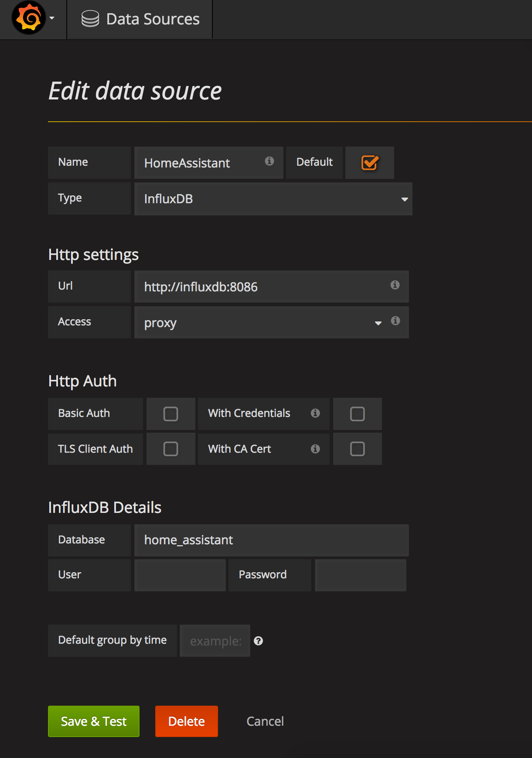Show info tooltip for Access setting
Viewport: 532px width, 758px height.
[396, 321]
